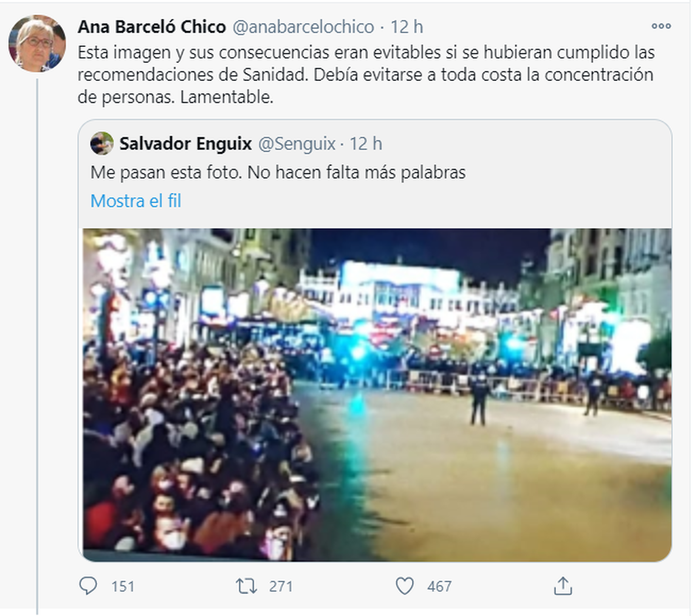Click the reply count 151
Screen dimensions: 697x616
tap(123, 586)
